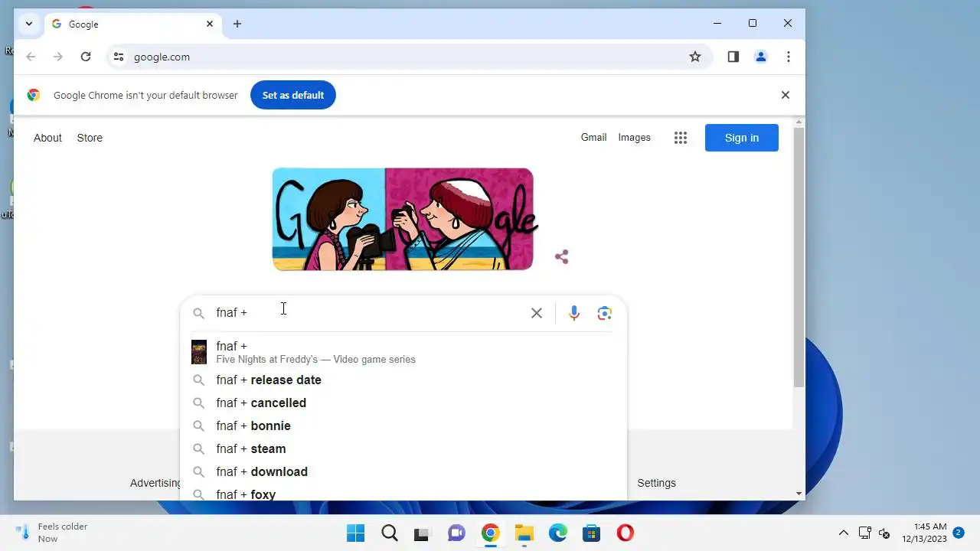Screen dimensions: 980x551
Task: Open the Store link
Action: click(x=90, y=138)
